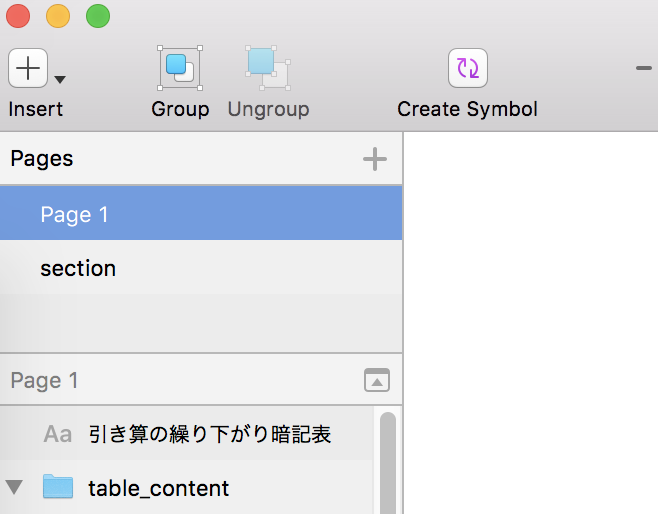Add a new page with plus icon
Screen dimensions: 658x514
click(374, 159)
